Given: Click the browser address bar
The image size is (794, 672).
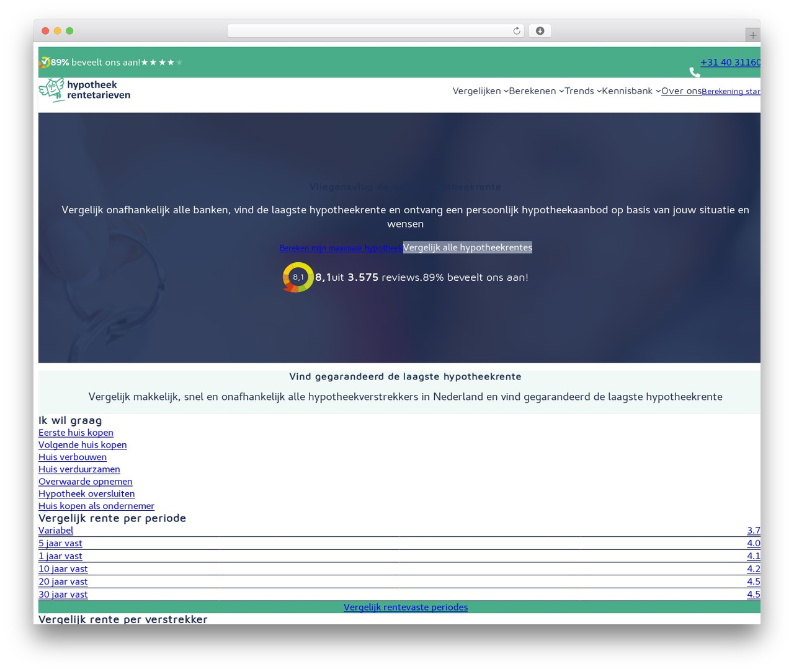Looking at the screenshot, I should [376, 31].
